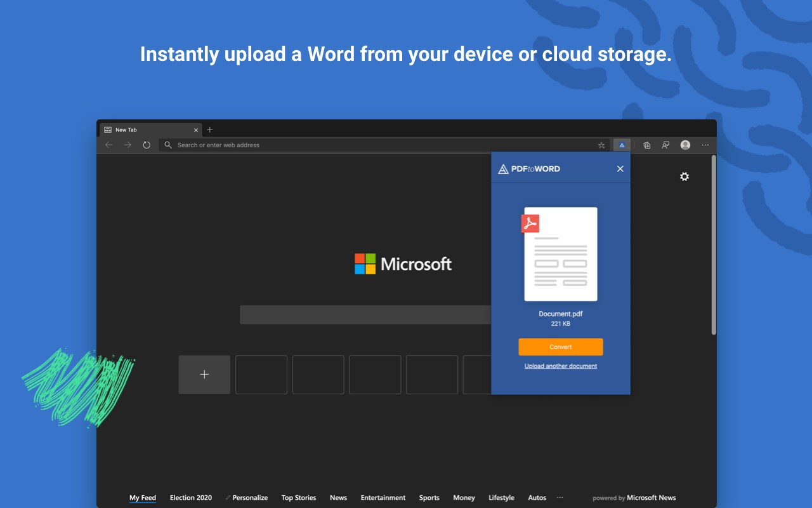
Task: Open the browser settings and more menu
Action: pos(705,145)
